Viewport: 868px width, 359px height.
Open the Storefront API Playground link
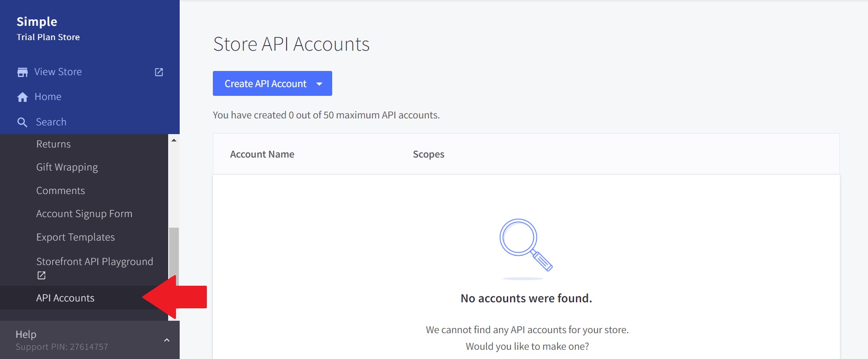tap(94, 262)
